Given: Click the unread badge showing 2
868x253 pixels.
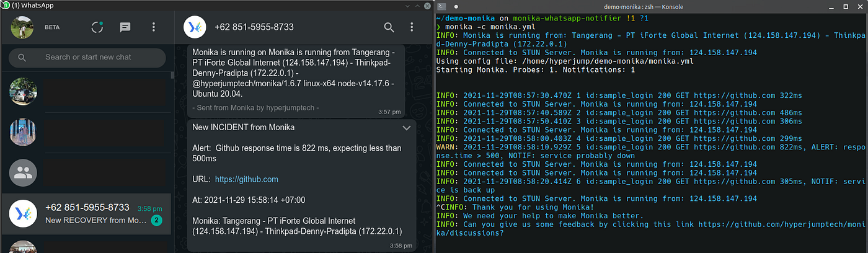Looking at the screenshot, I should pos(157,220).
